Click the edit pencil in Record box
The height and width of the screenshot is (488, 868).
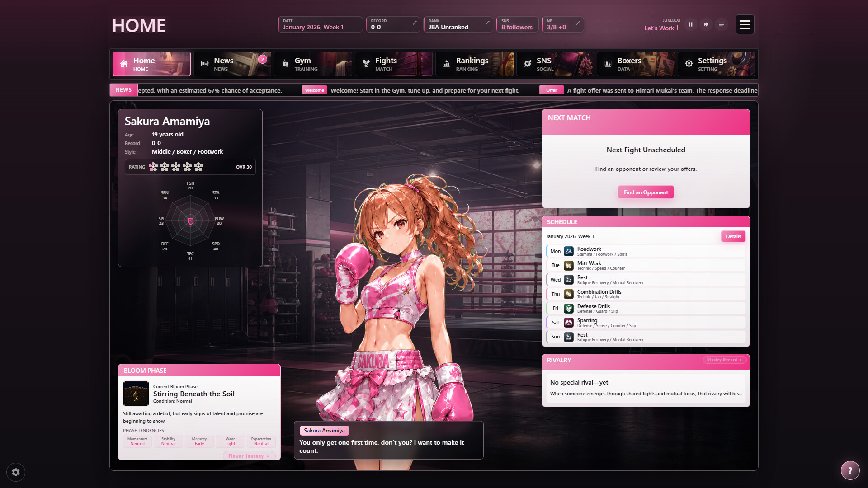(x=415, y=23)
